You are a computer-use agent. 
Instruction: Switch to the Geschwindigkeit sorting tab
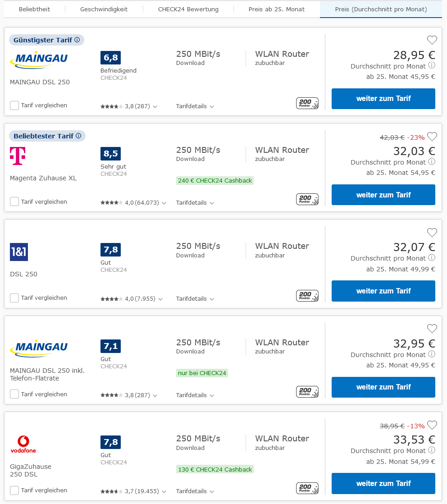[104, 9]
